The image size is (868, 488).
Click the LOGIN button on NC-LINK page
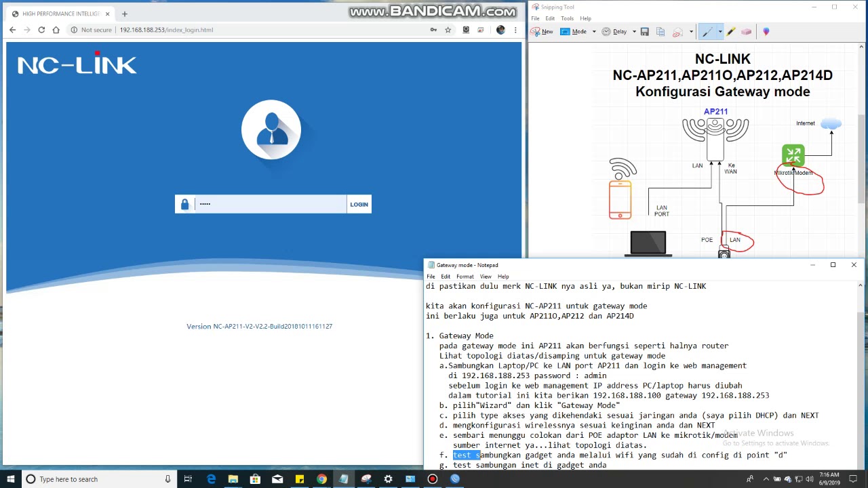point(359,204)
